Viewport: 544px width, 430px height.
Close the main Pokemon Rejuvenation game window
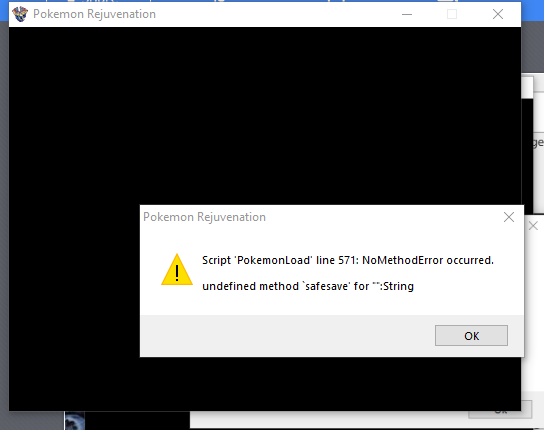[x=498, y=14]
